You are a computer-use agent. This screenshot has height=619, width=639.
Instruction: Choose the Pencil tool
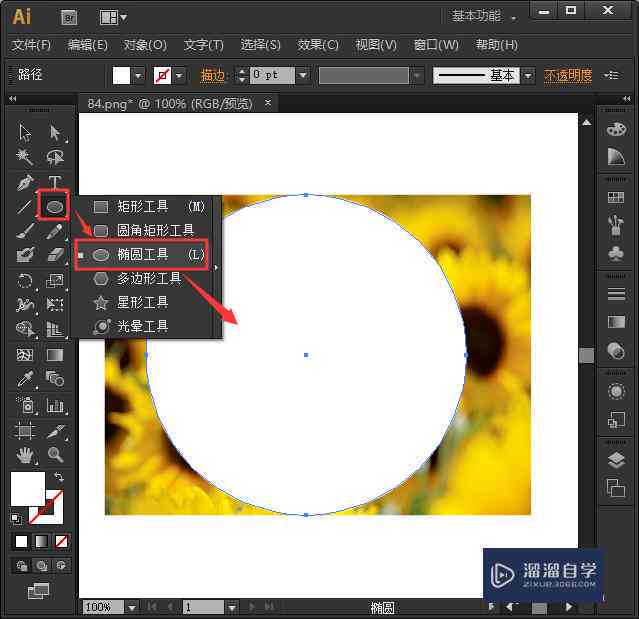[x=55, y=231]
